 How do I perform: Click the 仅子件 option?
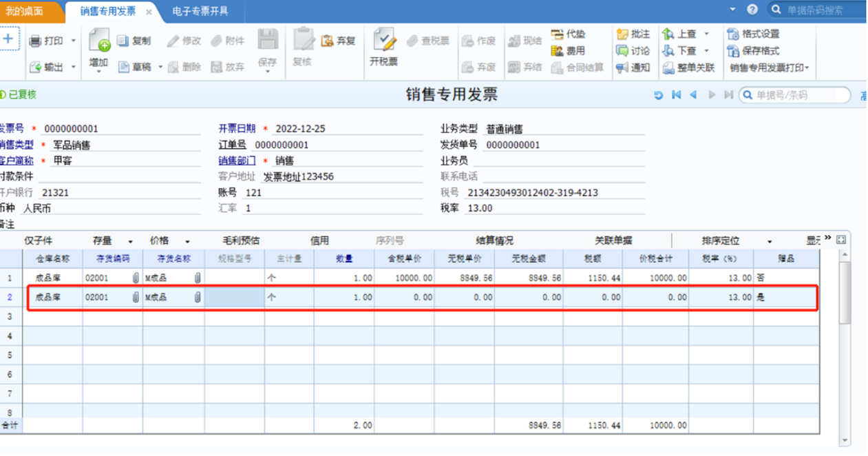tap(39, 241)
